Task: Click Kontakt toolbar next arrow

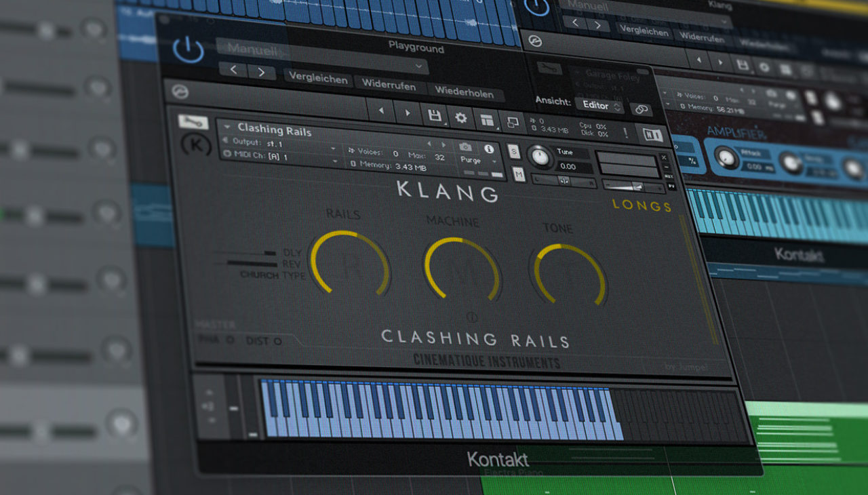Action: pyautogui.click(x=407, y=113)
